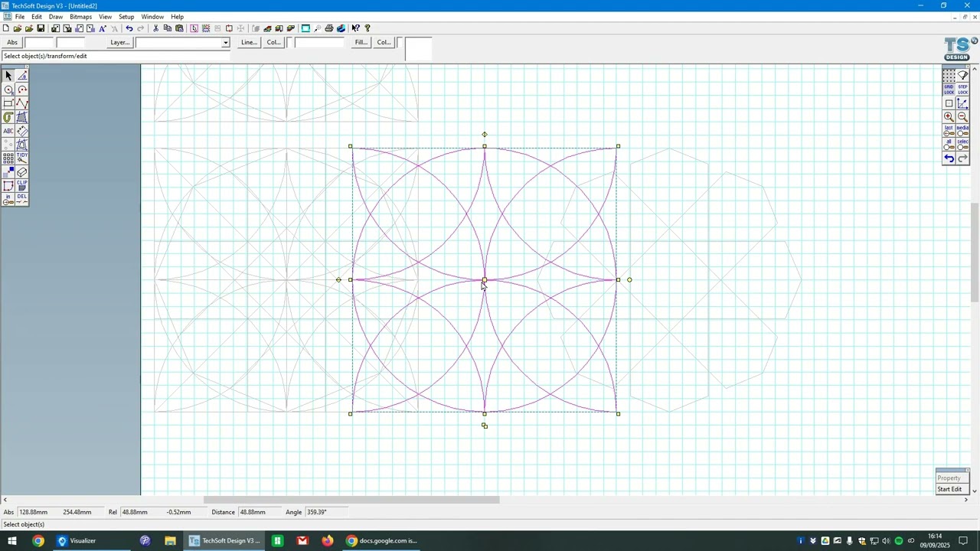Image resolution: width=980 pixels, height=551 pixels.
Task: Cut selection using the scissors icon
Action: [x=155, y=28]
